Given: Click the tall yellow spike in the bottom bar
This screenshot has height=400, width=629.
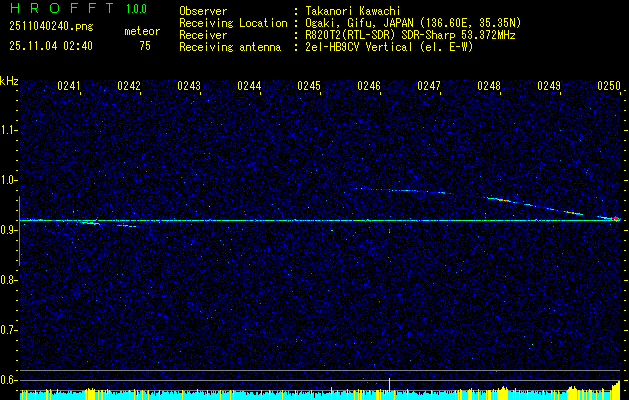Looking at the screenshot, I should point(389,388).
